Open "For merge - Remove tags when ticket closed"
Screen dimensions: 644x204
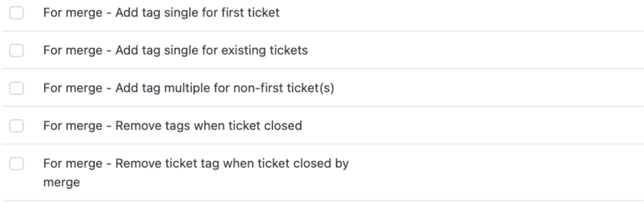[x=172, y=126]
